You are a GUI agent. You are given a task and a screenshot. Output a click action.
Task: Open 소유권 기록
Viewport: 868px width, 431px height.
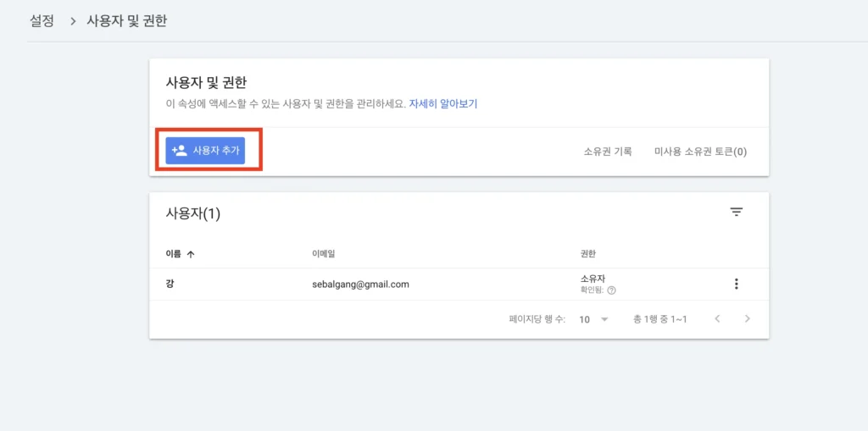(x=607, y=151)
